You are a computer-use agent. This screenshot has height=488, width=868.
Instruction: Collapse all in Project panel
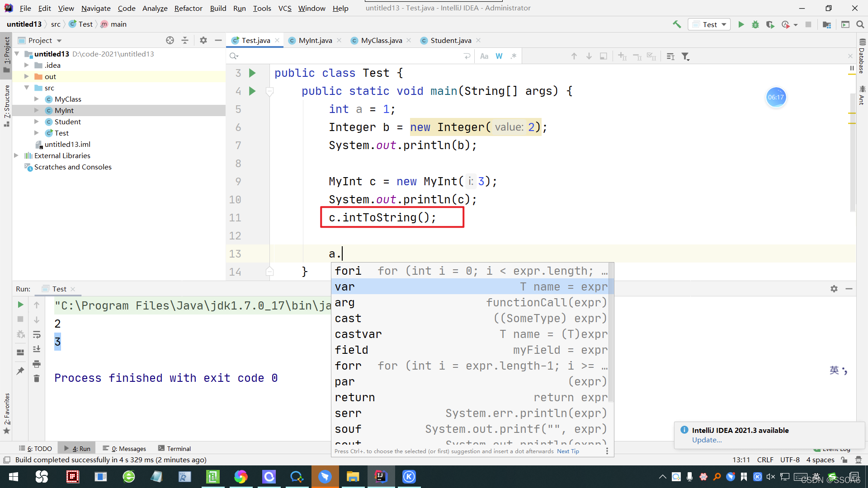point(185,40)
